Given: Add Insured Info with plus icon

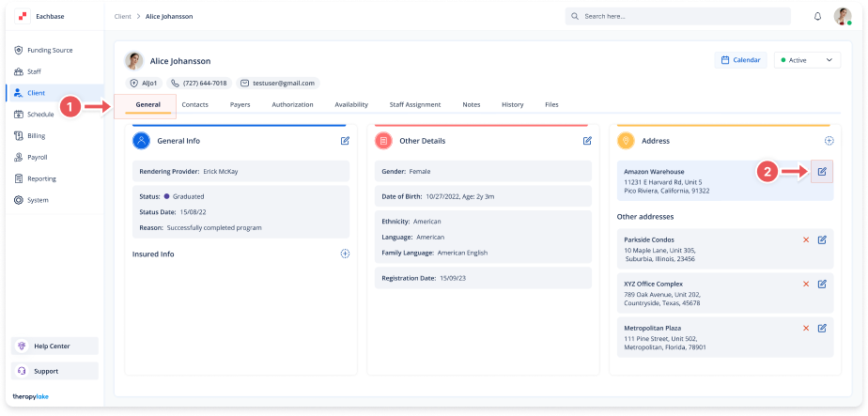Looking at the screenshot, I should click(x=345, y=254).
